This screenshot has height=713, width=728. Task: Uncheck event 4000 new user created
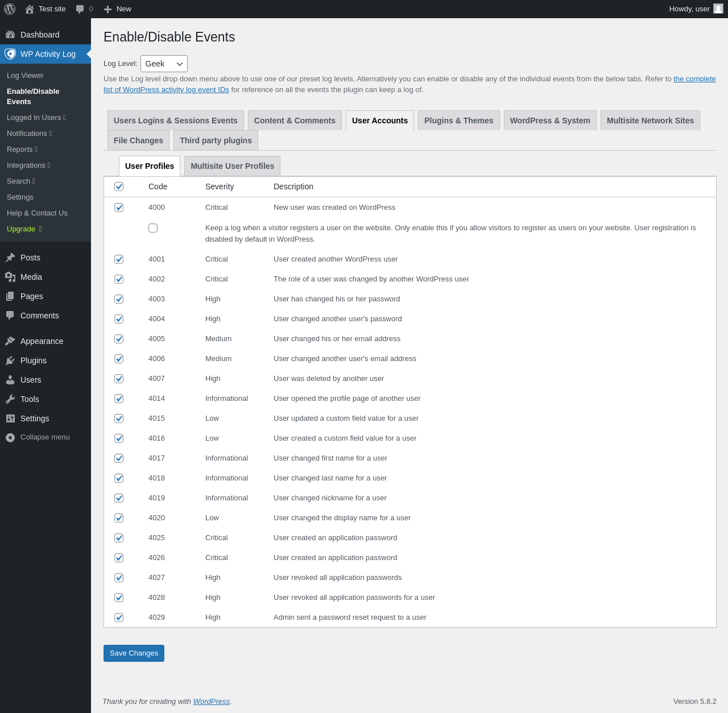(x=119, y=208)
